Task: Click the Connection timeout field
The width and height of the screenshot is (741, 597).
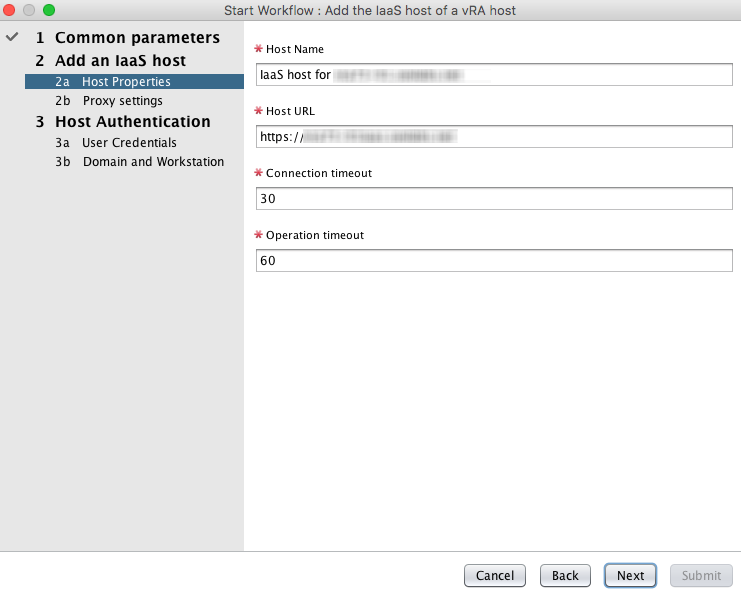Action: tap(494, 199)
